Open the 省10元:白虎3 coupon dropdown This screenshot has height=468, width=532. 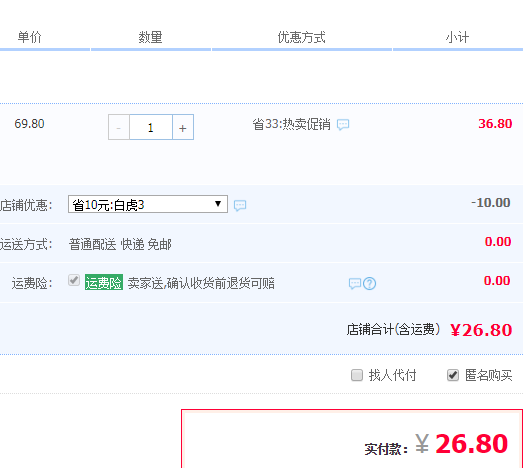[148, 204]
